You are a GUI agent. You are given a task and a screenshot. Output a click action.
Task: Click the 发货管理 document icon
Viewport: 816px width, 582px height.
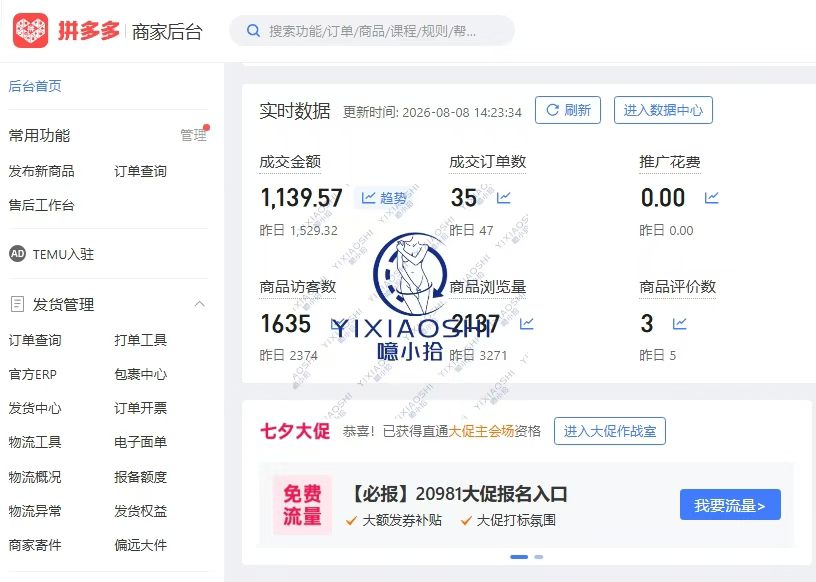click(x=17, y=304)
